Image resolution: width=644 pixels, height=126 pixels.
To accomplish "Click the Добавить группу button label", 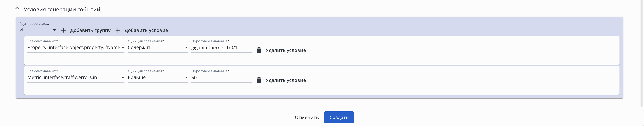I will tap(90, 30).
